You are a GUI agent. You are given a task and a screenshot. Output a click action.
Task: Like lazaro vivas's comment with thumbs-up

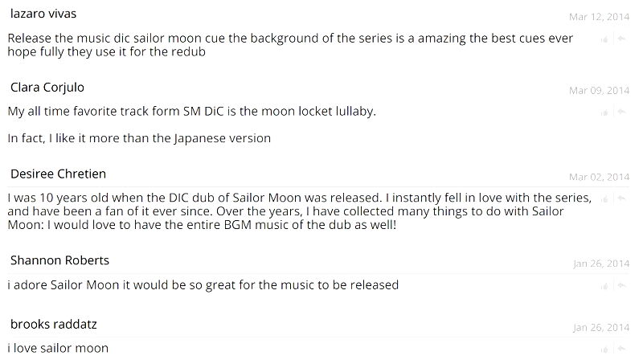point(604,39)
